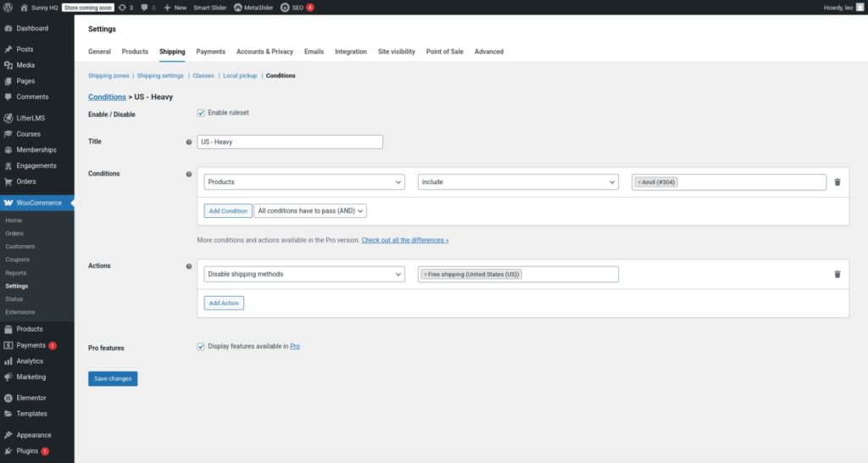Remove Free shipping (United States) tag
The width and height of the screenshot is (868, 463).
point(426,275)
